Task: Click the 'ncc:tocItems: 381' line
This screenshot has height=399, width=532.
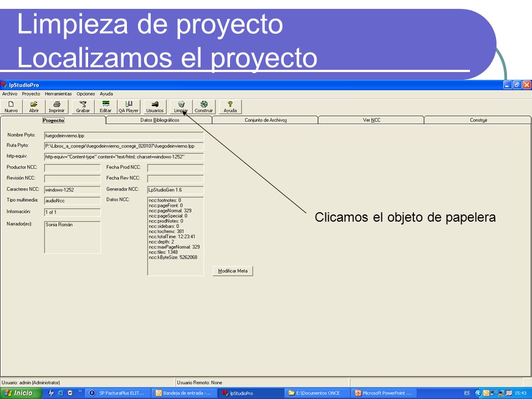Action: click(x=166, y=232)
